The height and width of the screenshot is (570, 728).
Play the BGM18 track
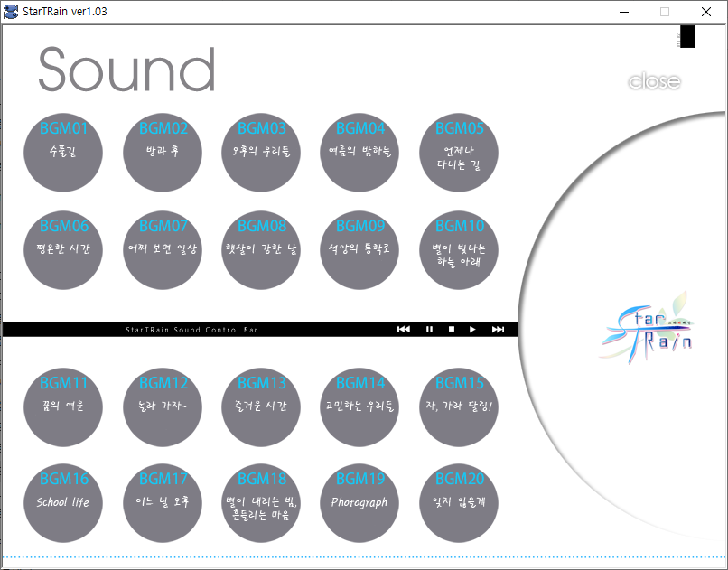(261, 503)
